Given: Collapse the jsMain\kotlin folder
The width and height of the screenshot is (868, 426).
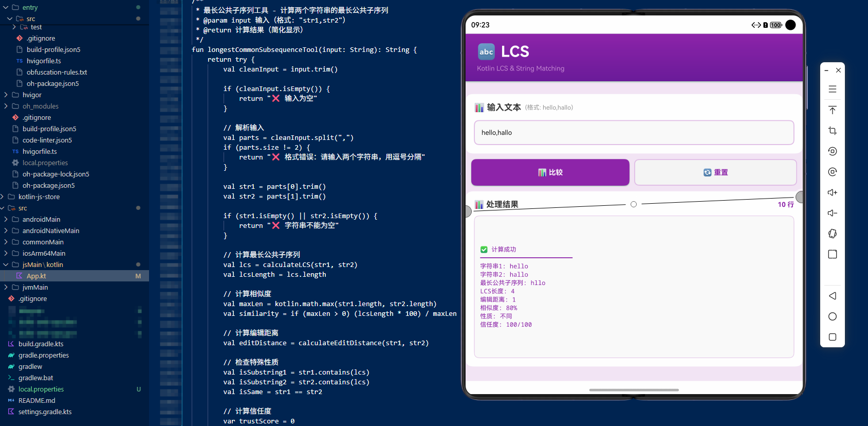Looking at the screenshot, I should tap(6, 264).
